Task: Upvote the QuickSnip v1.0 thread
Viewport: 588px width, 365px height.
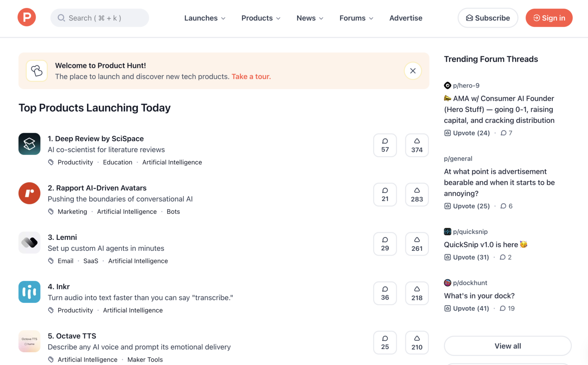Action: click(466, 257)
